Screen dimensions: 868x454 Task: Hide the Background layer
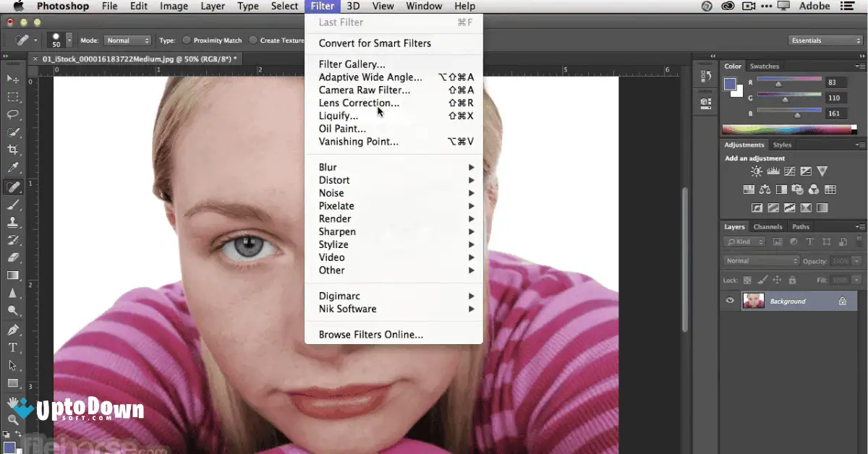click(x=730, y=301)
